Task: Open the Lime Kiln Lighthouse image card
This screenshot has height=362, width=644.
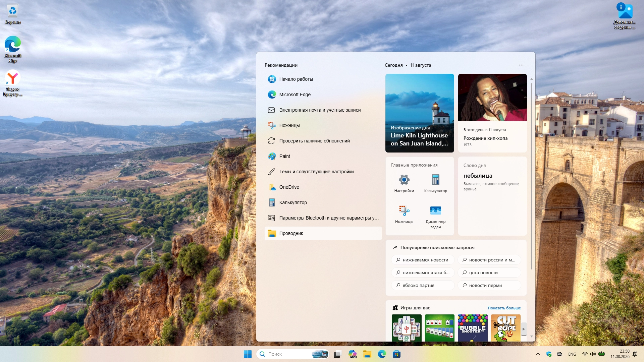Action: pyautogui.click(x=420, y=113)
